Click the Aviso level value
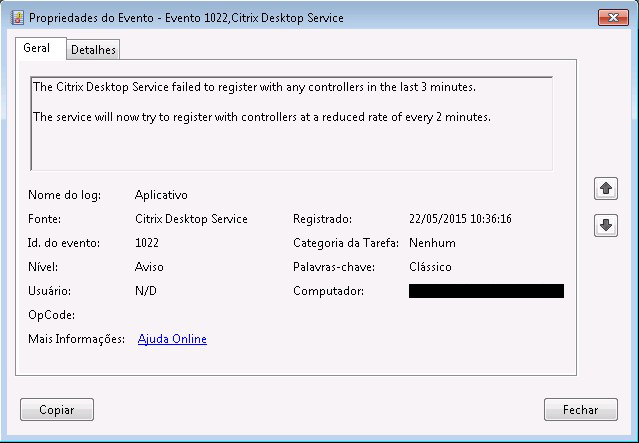 [x=149, y=267]
